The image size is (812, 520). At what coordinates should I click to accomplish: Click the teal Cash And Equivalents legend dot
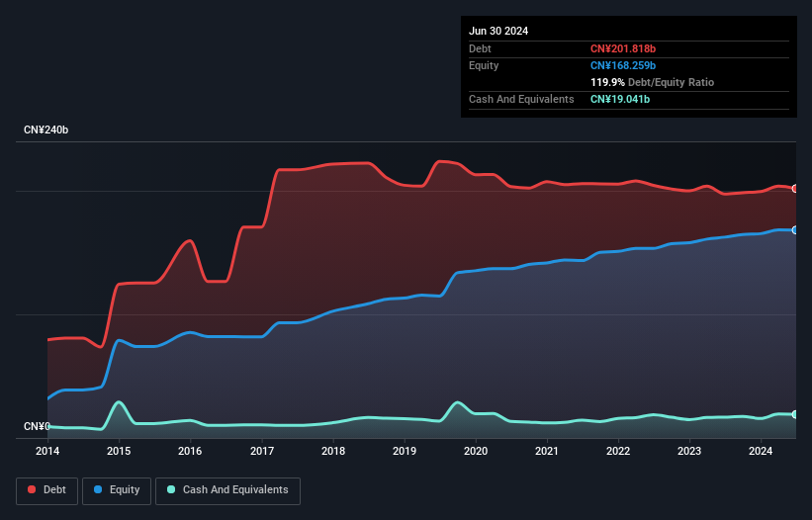tap(171, 489)
